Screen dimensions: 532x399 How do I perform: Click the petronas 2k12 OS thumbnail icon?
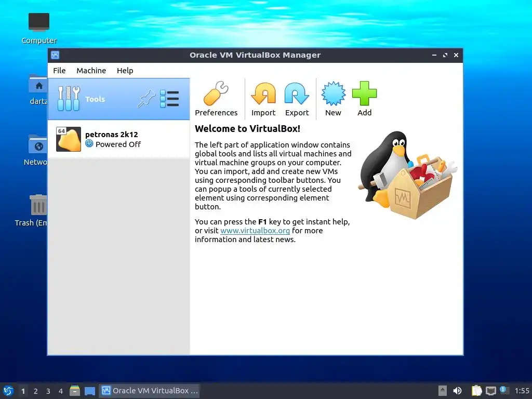pos(69,139)
